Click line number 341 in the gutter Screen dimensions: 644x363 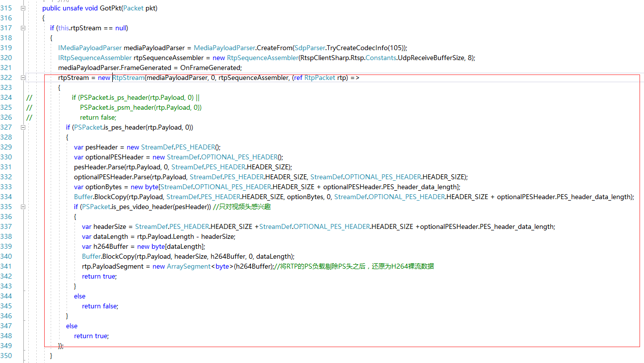(x=6, y=266)
